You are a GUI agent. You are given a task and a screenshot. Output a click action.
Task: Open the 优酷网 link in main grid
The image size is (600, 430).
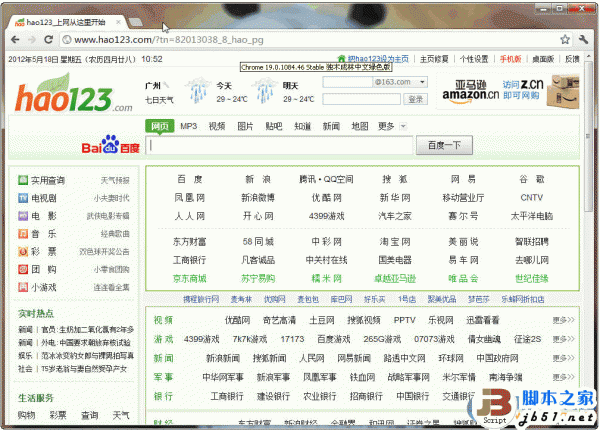click(x=326, y=197)
